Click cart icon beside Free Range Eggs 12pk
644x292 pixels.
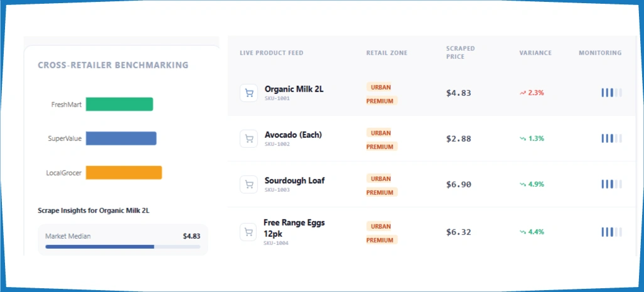[249, 232]
